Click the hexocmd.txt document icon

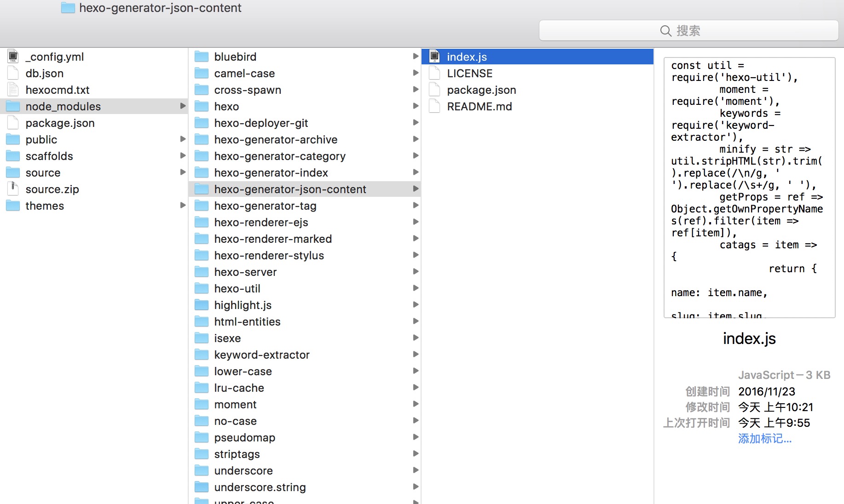click(13, 90)
